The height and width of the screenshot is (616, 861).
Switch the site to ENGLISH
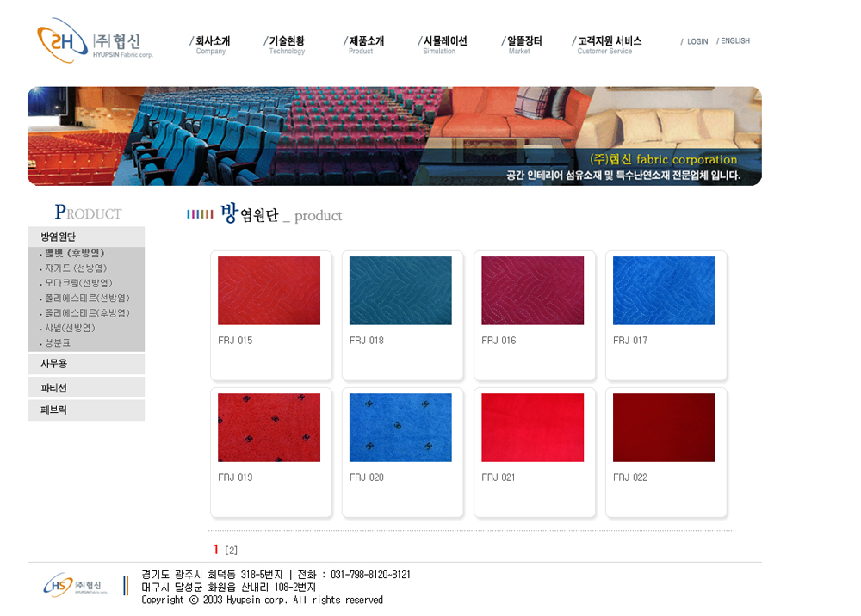pyautogui.click(x=734, y=41)
